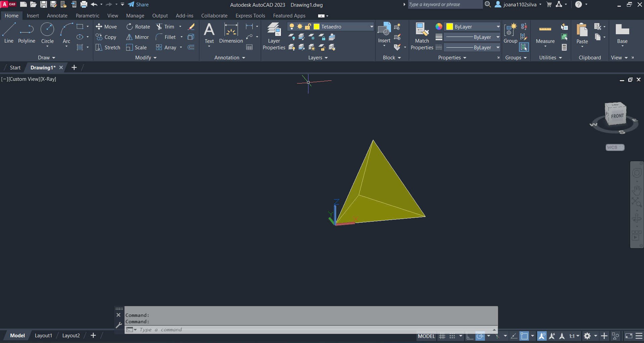Pick the Arc tool

(x=66, y=33)
